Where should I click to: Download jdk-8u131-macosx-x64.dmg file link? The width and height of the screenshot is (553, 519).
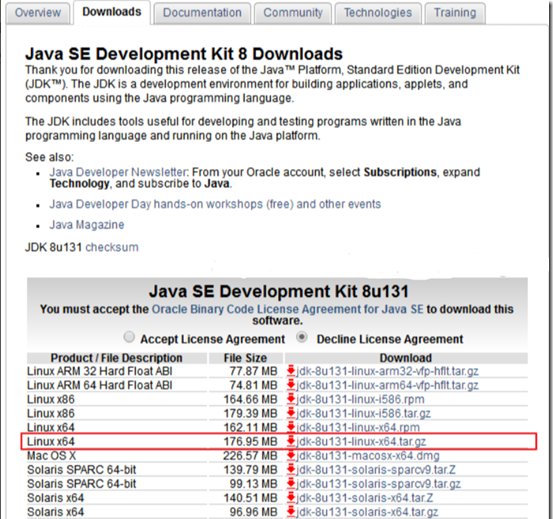pyautogui.click(x=368, y=456)
